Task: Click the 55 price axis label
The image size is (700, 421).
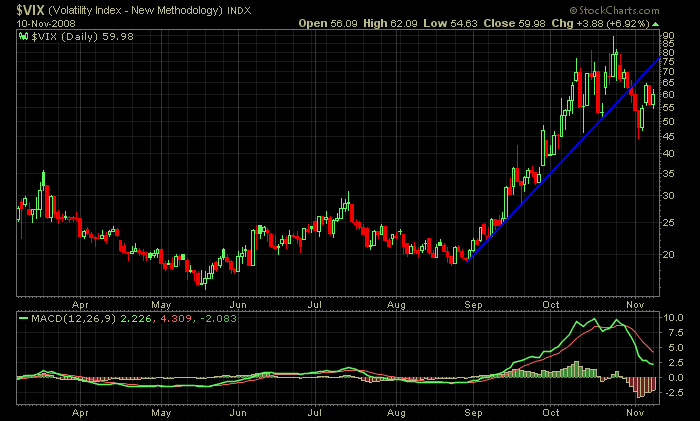Action: point(668,108)
